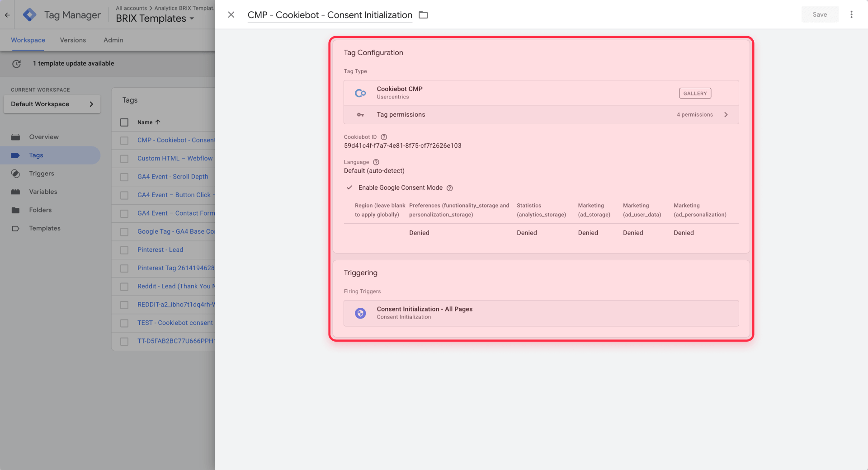Open the BRIX Templates container dropdown
The height and width of the screenshot is (470, 868).
coord(155,19)
